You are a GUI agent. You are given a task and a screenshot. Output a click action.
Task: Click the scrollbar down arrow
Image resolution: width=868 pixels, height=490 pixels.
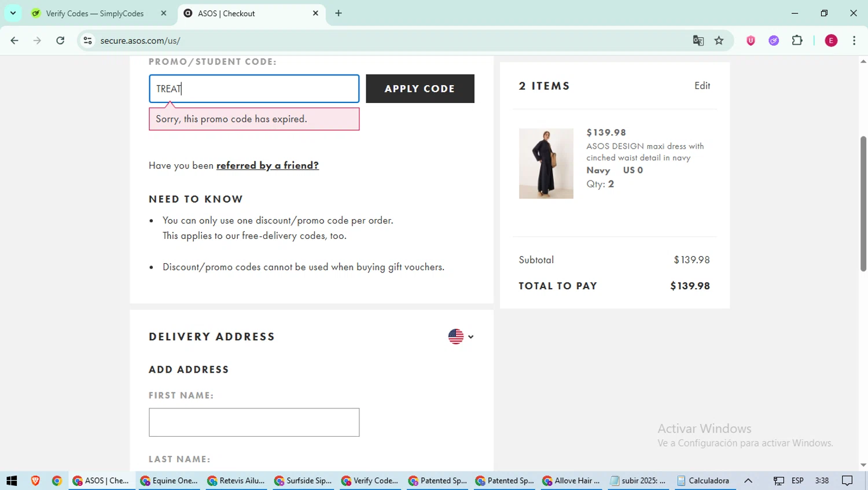(863, 465)
